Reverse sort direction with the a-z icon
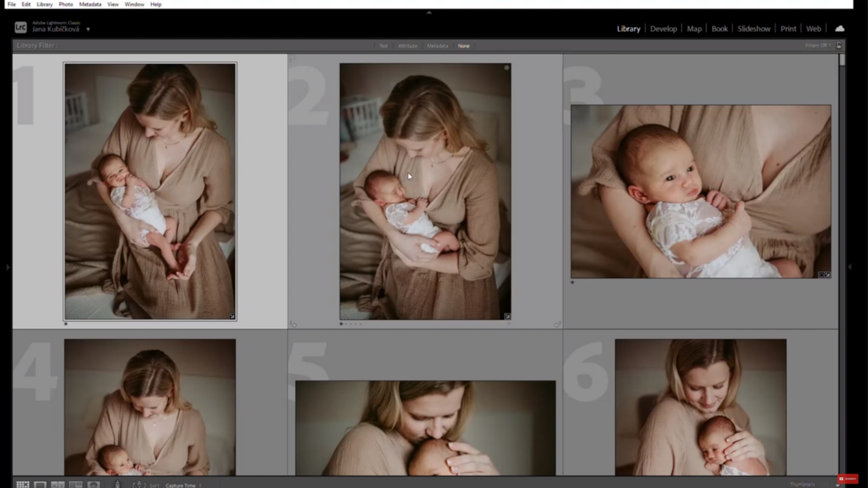 coord(139,485)
